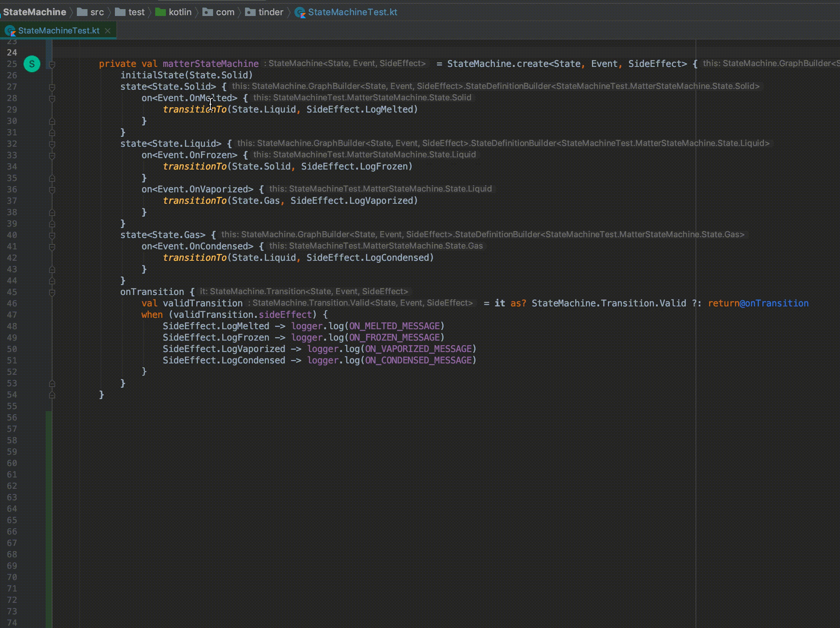The height and width of the screenshot is (628, 840).
Task: Click the test folder breadcrumb icon
Action: 120,12
